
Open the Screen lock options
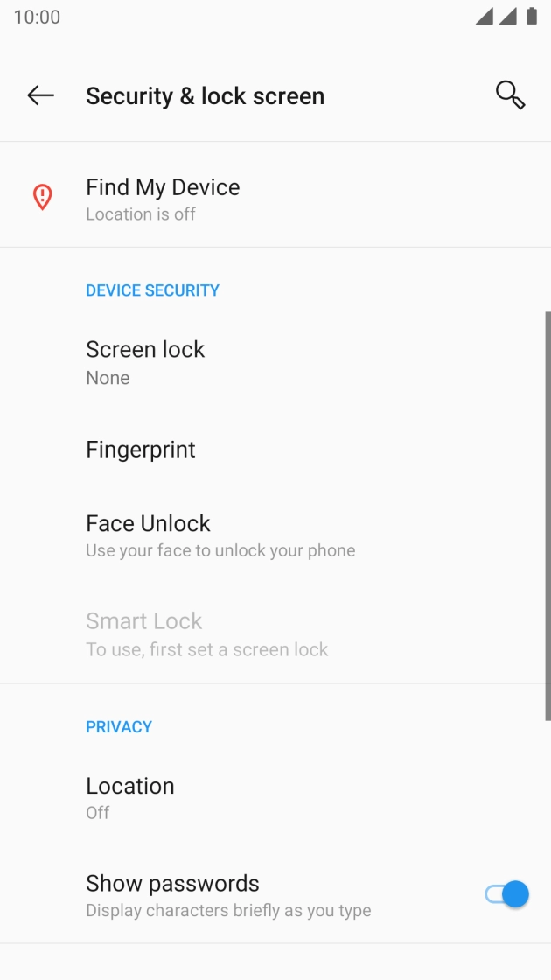click(x=145, y=360)
